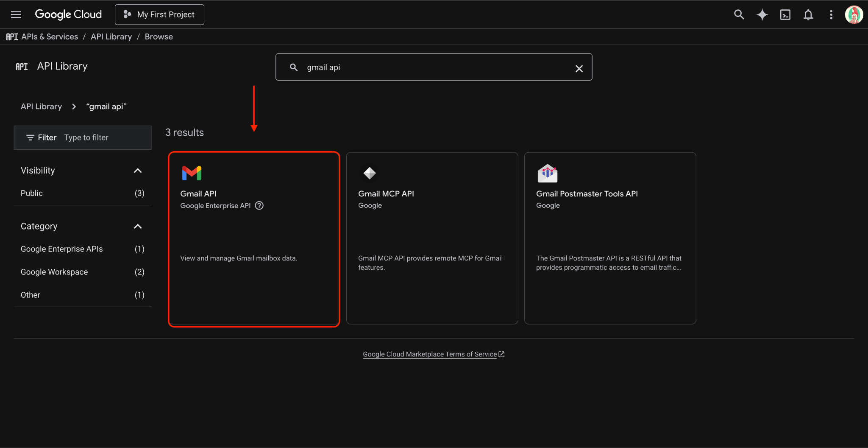Clear the search with the X icon
868x448 pixels.
coord(579,68)
